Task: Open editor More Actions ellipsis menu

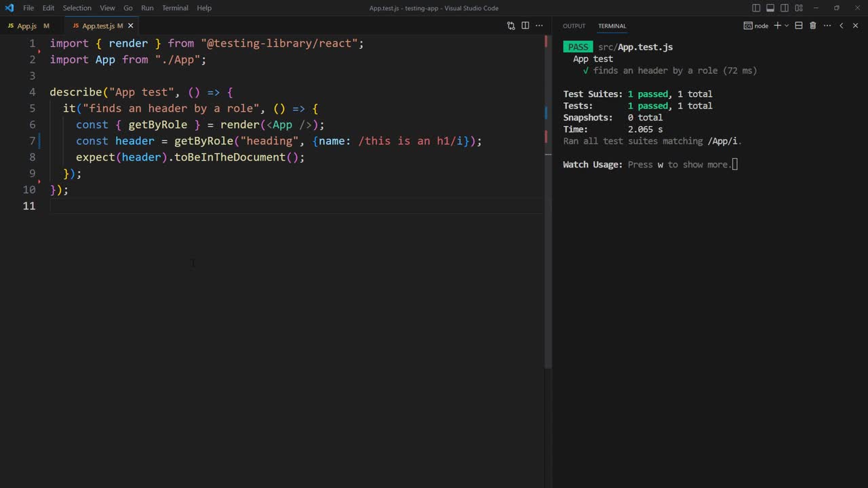Action: [539, 26]
